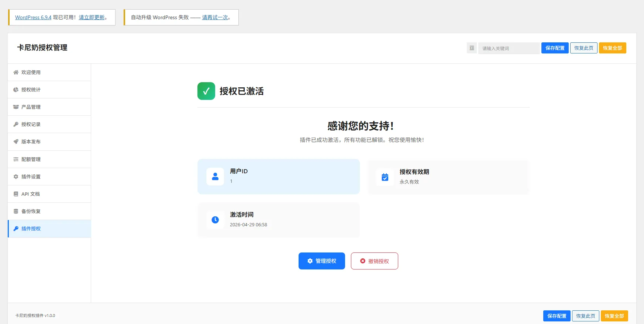The height and width of the screenshot is (324, 644).
Task: Click the pie chart icon for 授权统计
Action: tap(16, 90)
